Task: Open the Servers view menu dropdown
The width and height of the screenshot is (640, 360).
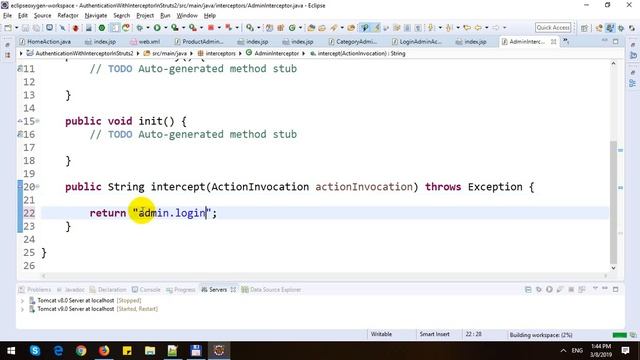Action: click(x=595, y=289)
